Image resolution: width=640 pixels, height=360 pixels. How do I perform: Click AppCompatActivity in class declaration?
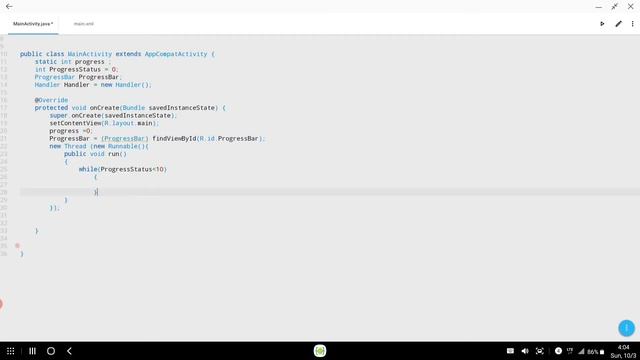(176, 54)
